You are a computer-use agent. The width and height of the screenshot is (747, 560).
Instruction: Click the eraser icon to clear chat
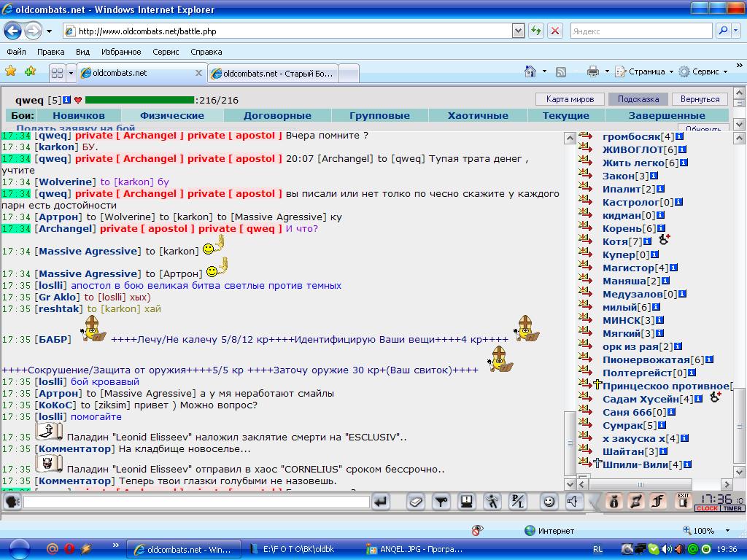(x=415, y=502)
